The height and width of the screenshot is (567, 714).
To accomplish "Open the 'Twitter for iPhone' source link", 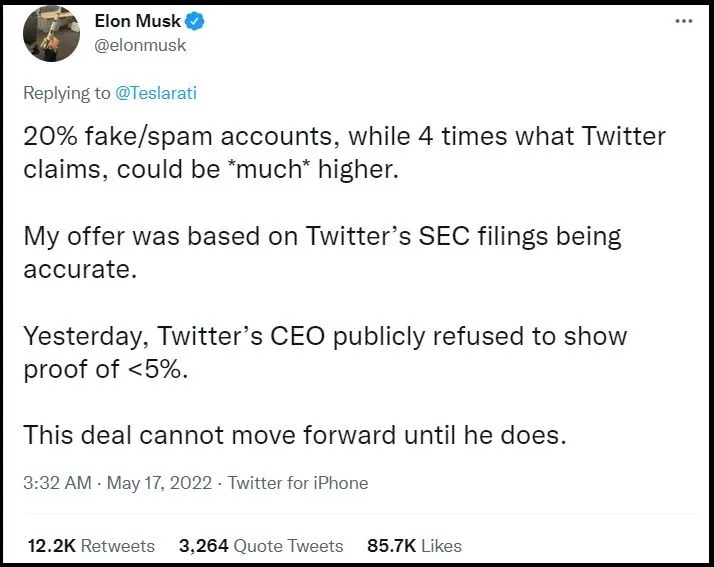I will tap(298, 483).
